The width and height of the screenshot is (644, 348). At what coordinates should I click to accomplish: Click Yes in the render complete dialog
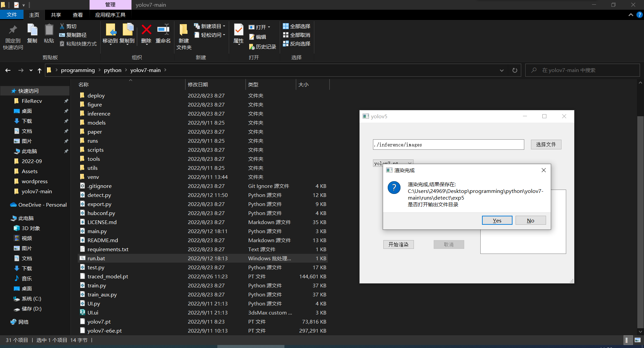[x=497, y=220]
